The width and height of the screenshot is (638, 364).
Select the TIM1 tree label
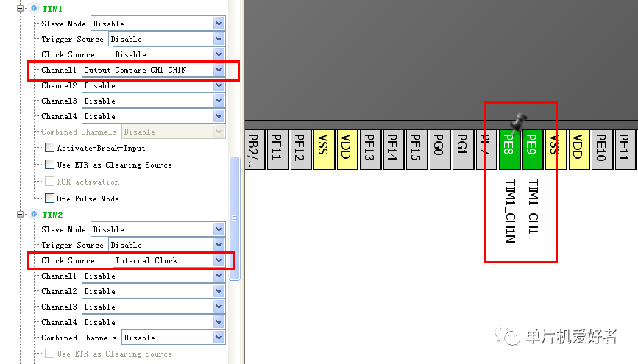(x=52, y=9)
